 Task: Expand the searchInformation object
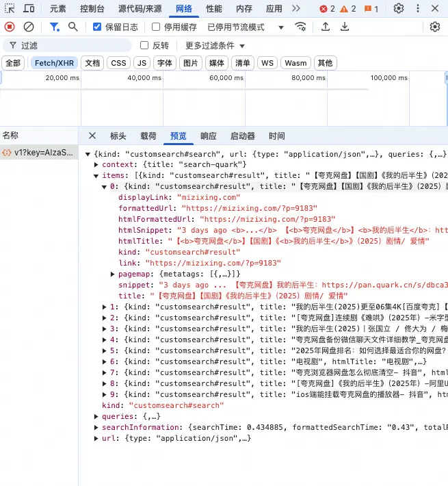(96, 427)
